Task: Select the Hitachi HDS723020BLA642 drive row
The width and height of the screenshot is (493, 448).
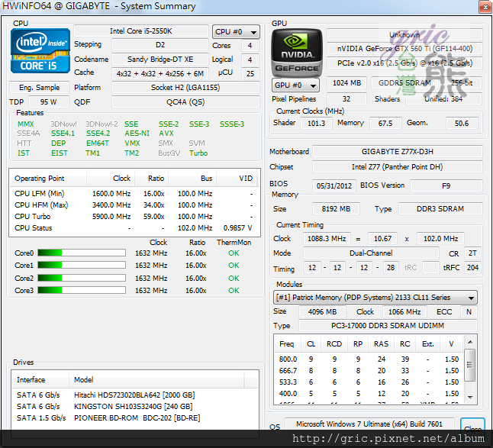Action: click(x=135, y=395)
